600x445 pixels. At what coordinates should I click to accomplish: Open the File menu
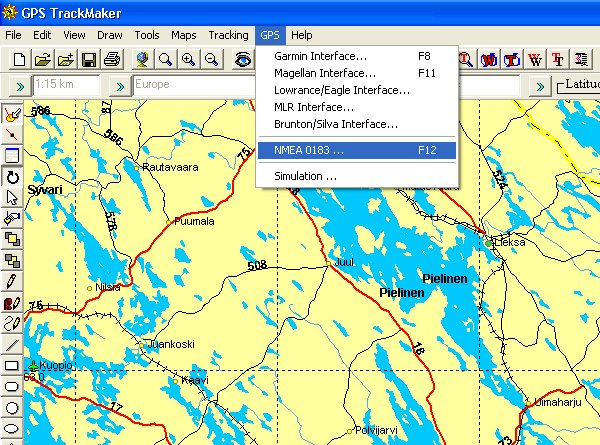[13, 35]
